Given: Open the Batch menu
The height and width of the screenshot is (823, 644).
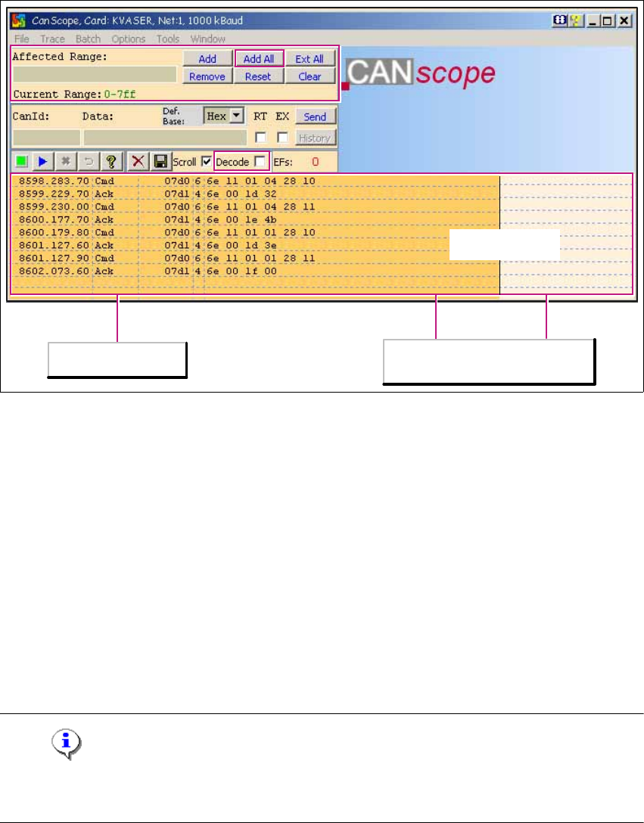Looking at the screenshot, I should (88, 39).
